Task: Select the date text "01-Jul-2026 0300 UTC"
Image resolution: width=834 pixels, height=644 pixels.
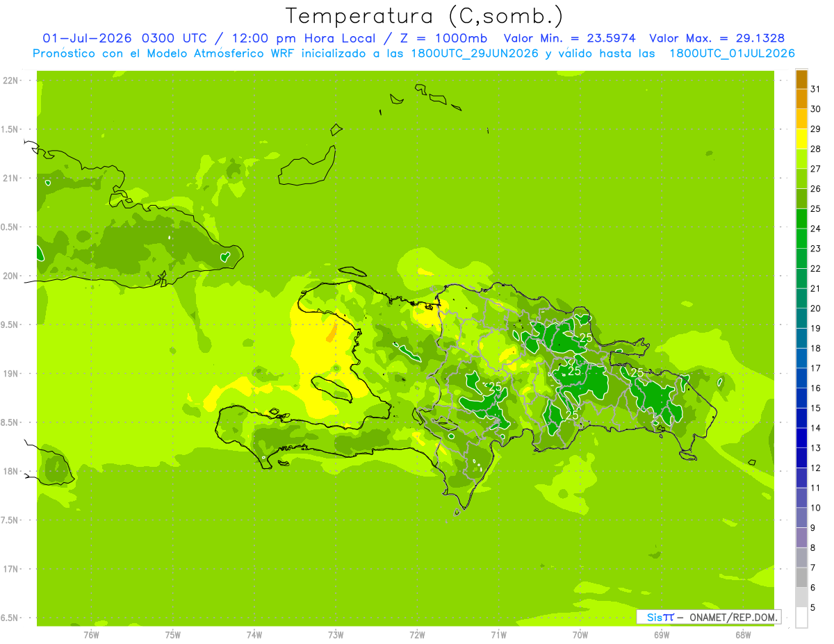Action: [124, 38]
